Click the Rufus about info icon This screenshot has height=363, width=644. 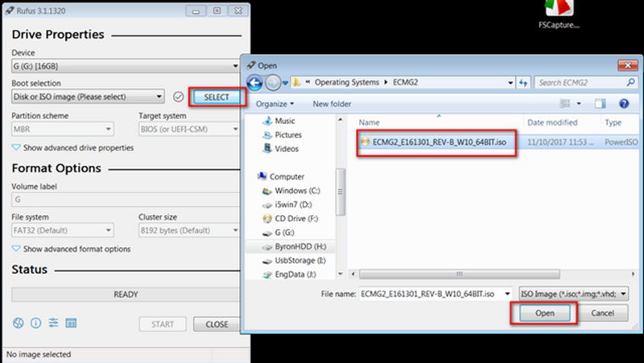tap(35, 324)
